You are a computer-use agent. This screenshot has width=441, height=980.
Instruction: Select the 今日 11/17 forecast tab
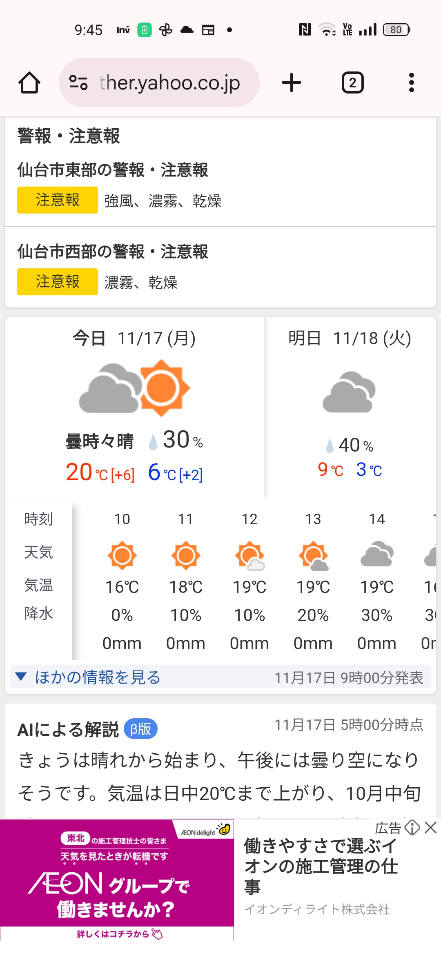pos(134,338)
